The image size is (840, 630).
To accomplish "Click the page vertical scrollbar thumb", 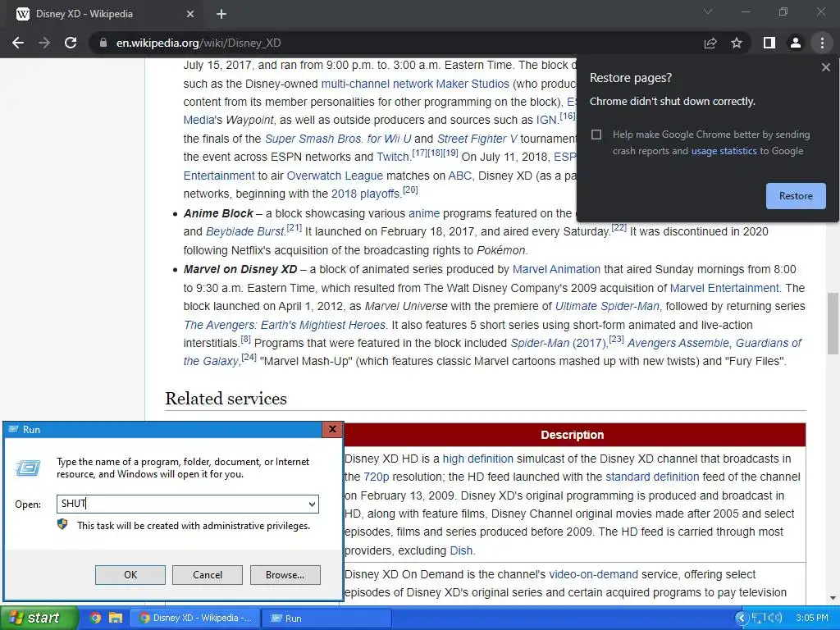I will 833,323.
